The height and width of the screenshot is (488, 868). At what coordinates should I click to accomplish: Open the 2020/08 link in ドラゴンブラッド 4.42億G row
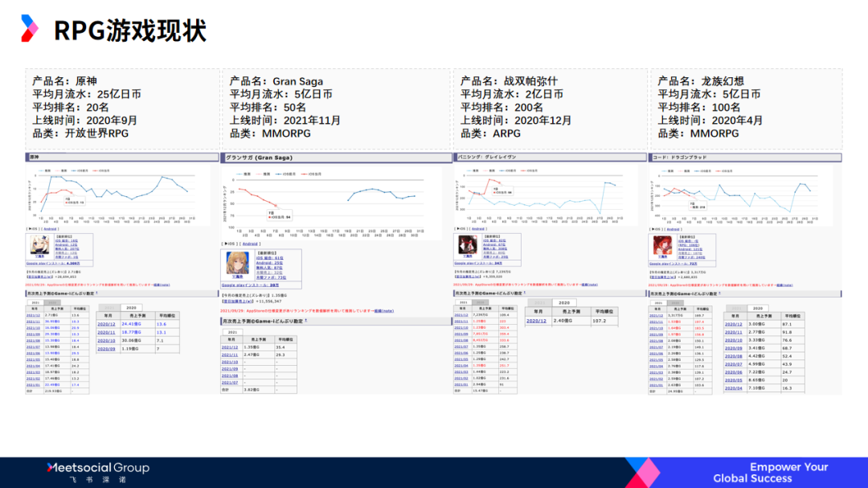tap(734, 356)
